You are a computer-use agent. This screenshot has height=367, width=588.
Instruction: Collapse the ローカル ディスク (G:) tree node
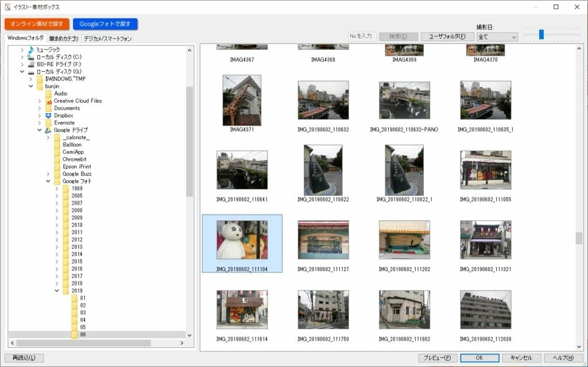pyautogui.click(x=22, y=72)
